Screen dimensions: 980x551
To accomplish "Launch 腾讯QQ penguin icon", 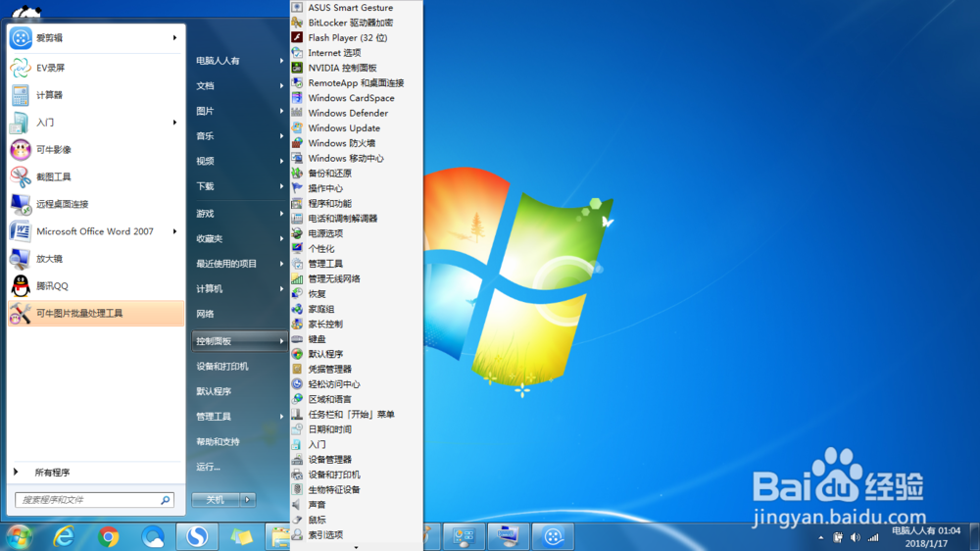I will 21,286.
